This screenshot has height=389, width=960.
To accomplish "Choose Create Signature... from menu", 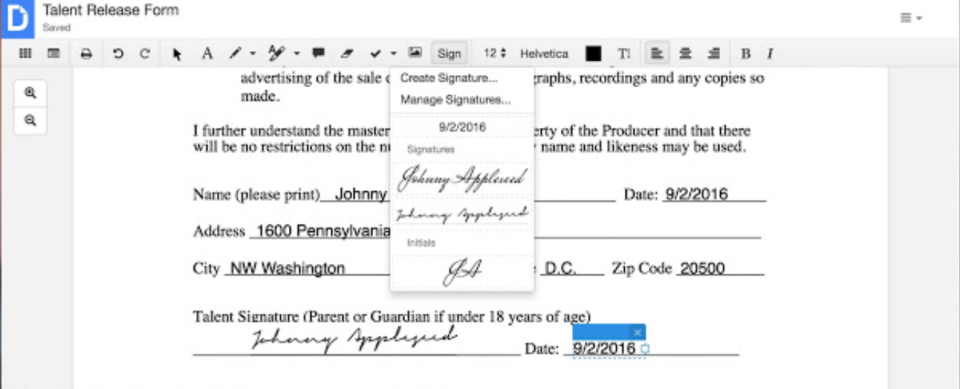I will pyautogui.click(x=449, y=78).
